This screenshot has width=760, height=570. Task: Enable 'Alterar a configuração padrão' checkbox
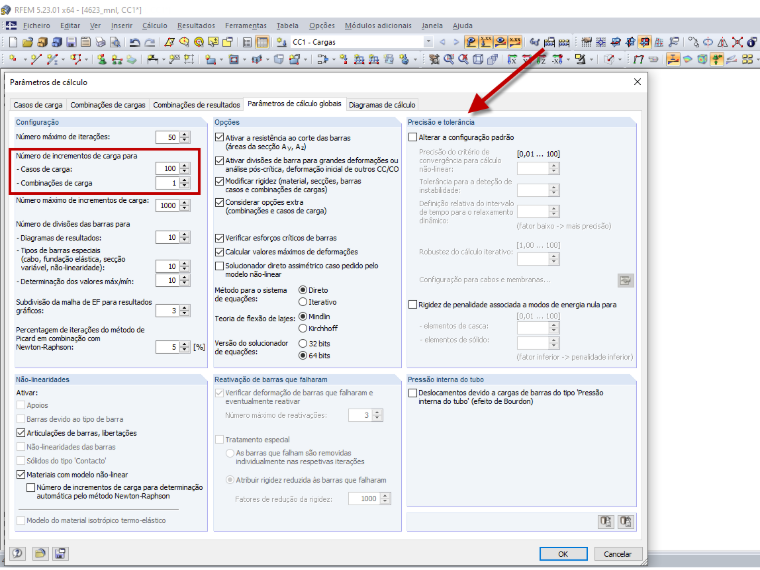pyautogui.click(x=412, y=137)
